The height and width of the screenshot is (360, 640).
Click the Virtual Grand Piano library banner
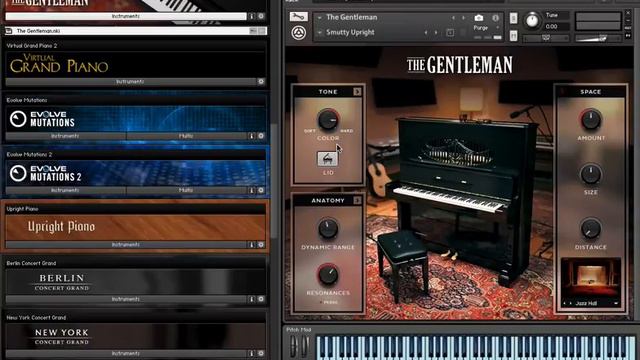click(x=136, y=64)
